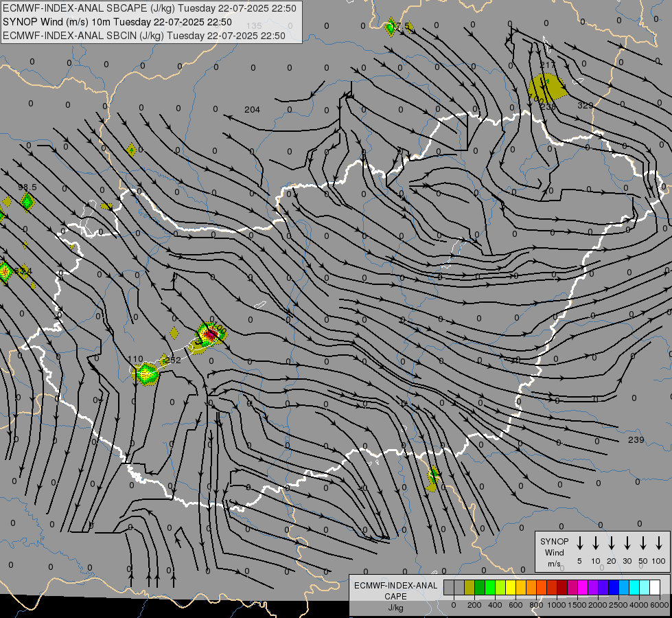The height and width of the screenshot is (618, 672).
Task: Select the magenta swatch in CAPE legend
Action: pos(583,587)
